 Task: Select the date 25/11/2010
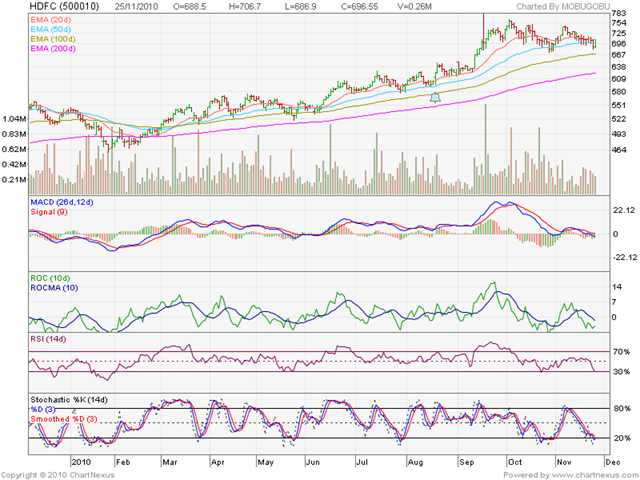point(136,7)
